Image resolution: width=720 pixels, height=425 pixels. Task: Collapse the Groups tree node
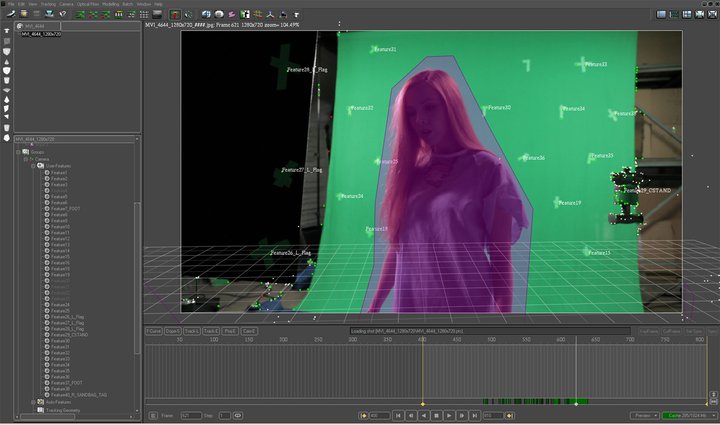click(x=18, y=152)
